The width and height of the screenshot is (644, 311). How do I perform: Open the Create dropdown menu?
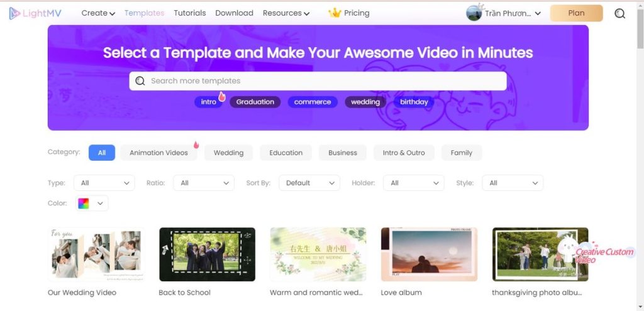[98, 13]
